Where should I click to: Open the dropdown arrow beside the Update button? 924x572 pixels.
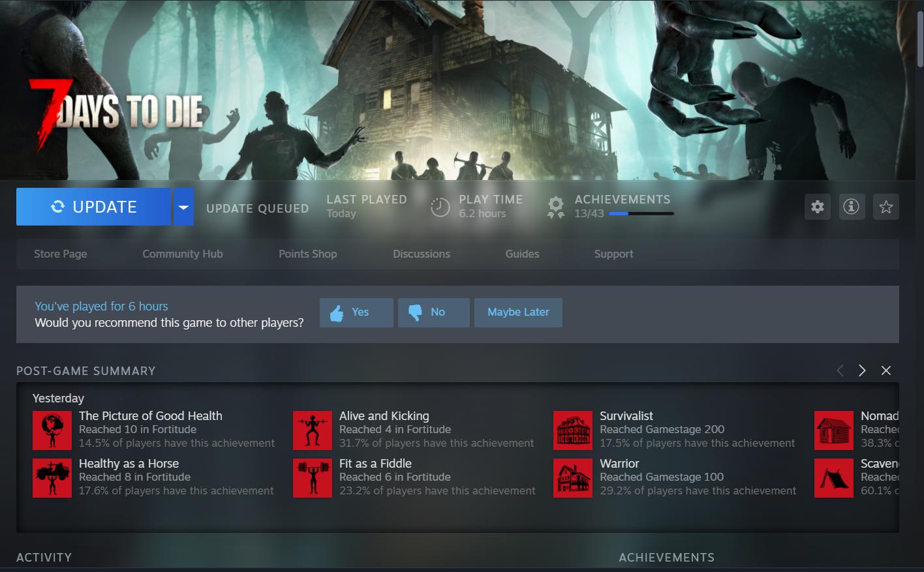click(183, 206)
